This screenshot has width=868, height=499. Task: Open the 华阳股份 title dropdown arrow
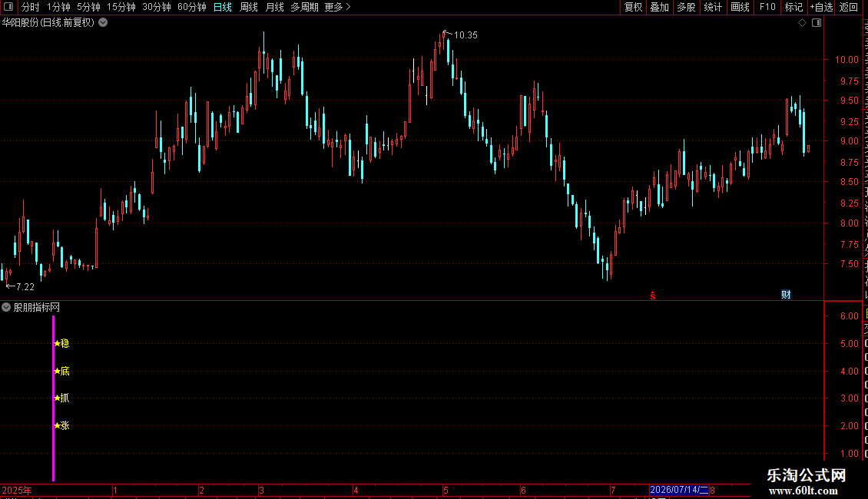[103, 23]
